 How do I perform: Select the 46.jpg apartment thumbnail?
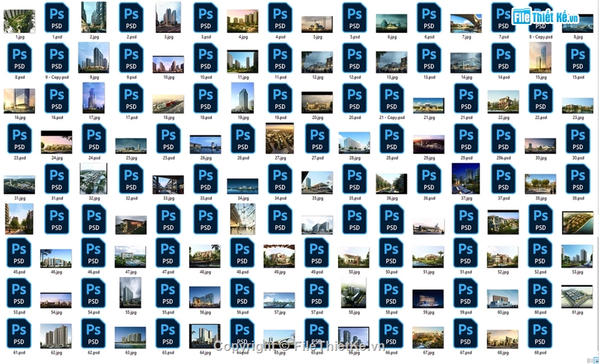[x=55, y=258]
